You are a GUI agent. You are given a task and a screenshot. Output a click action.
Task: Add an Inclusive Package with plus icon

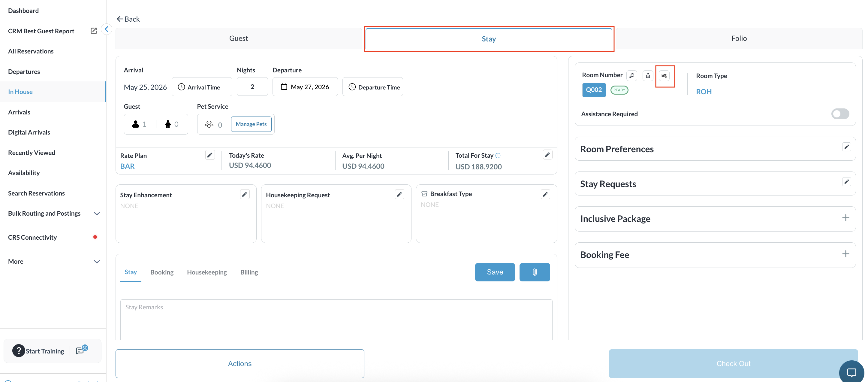click(x=845, y=218)
